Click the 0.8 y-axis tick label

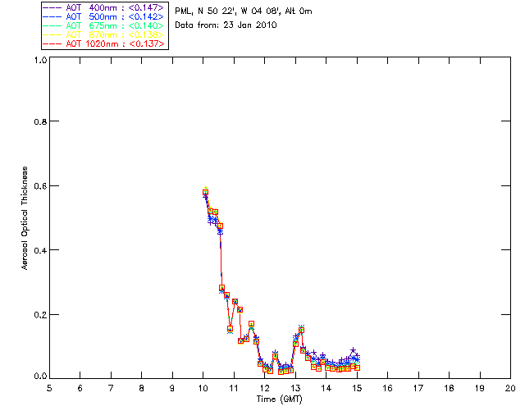tap(40, 121)
